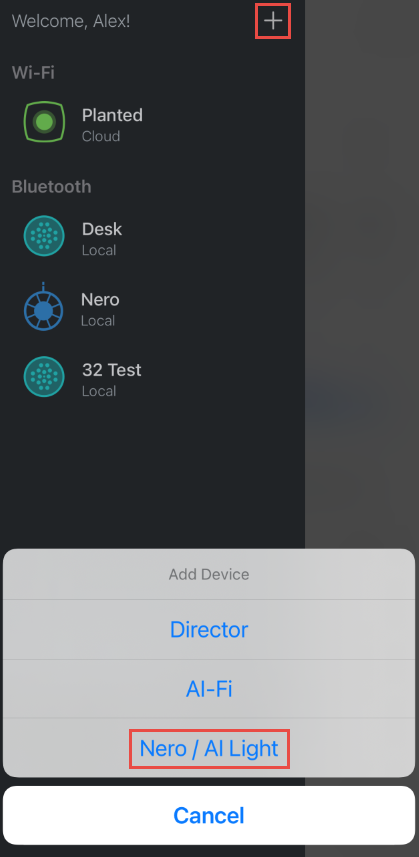This screenshot has width=419, height=857.
Task: Select the Wi-Fi section header
Action: click(33, 72)
